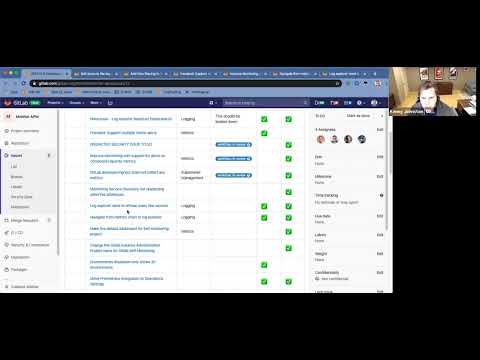
Task: Open the 'Move Prometheus integration to Operations Settings' issue
Action: [x=126, y=281]
